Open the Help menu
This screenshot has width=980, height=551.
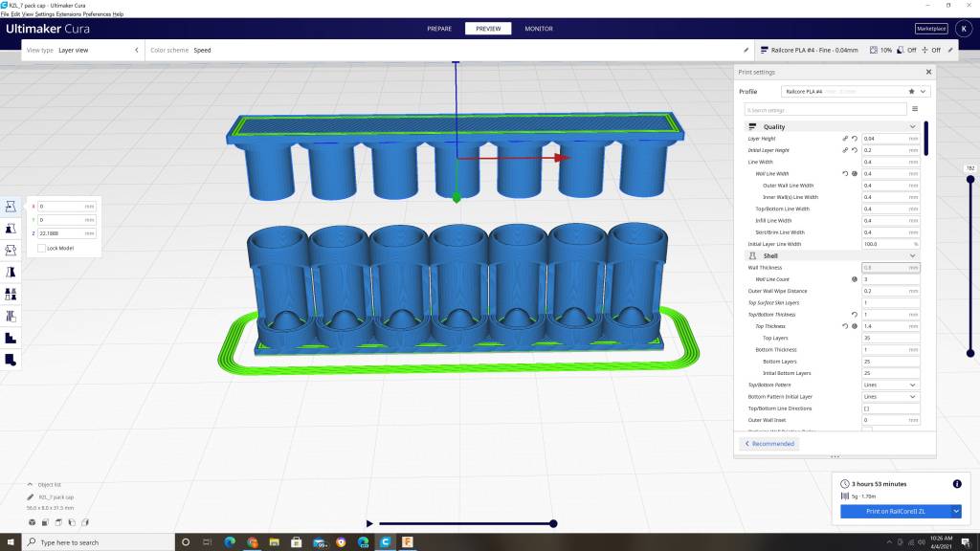(x=118, y=13)
